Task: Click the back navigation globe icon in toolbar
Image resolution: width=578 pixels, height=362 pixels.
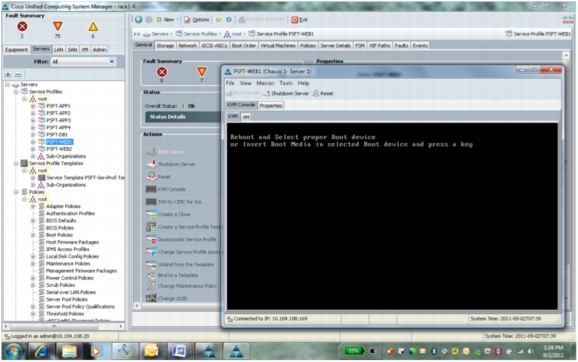Action: click(x=139, y=20)
